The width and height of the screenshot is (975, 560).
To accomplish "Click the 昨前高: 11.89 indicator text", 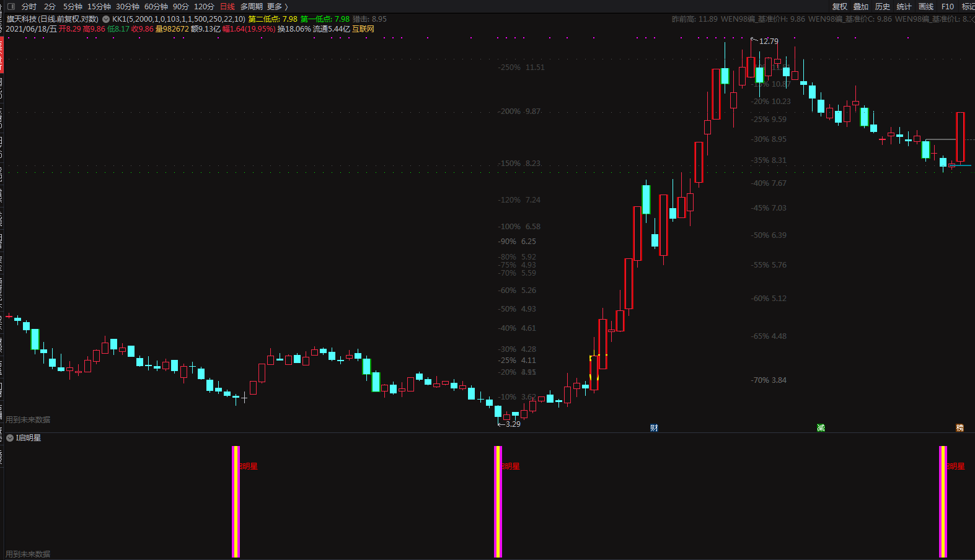I will coord(694,19).
